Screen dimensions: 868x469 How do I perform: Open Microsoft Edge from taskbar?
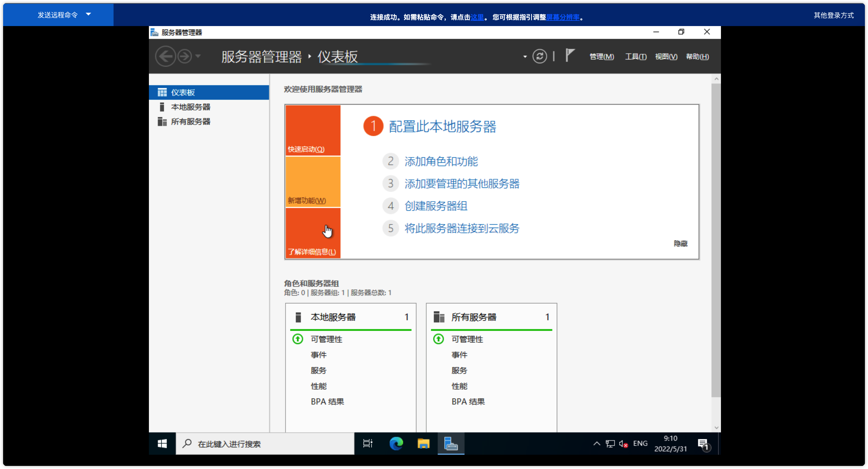click(x=396, y=443)
